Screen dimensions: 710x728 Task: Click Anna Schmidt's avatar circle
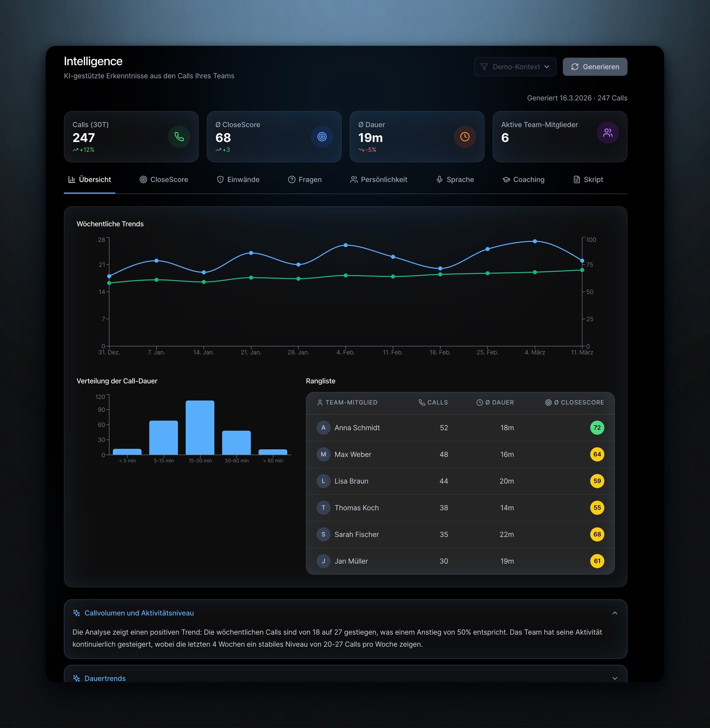tap(323, 428)
